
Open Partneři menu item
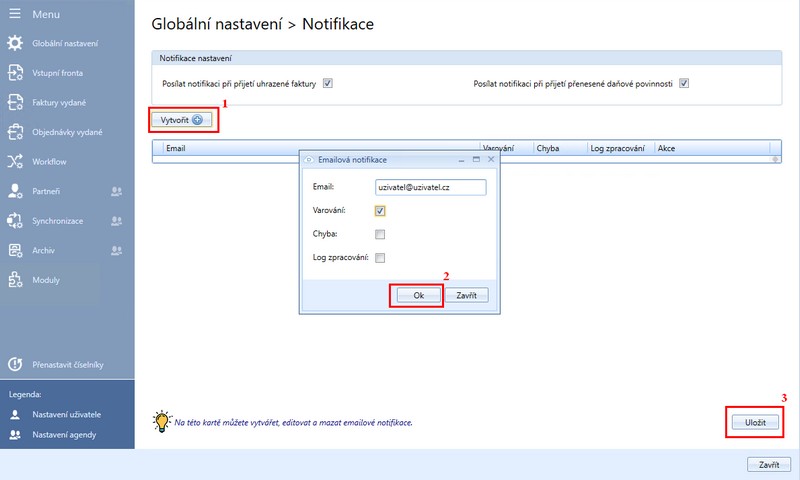click(46, 191)
